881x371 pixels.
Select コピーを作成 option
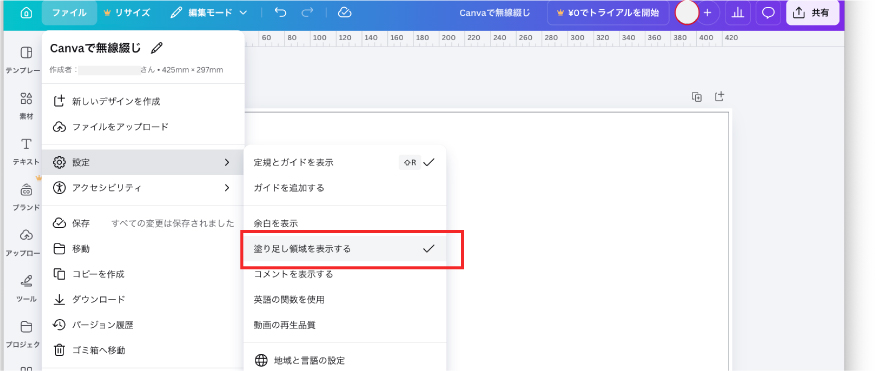[x=143, y=274]
